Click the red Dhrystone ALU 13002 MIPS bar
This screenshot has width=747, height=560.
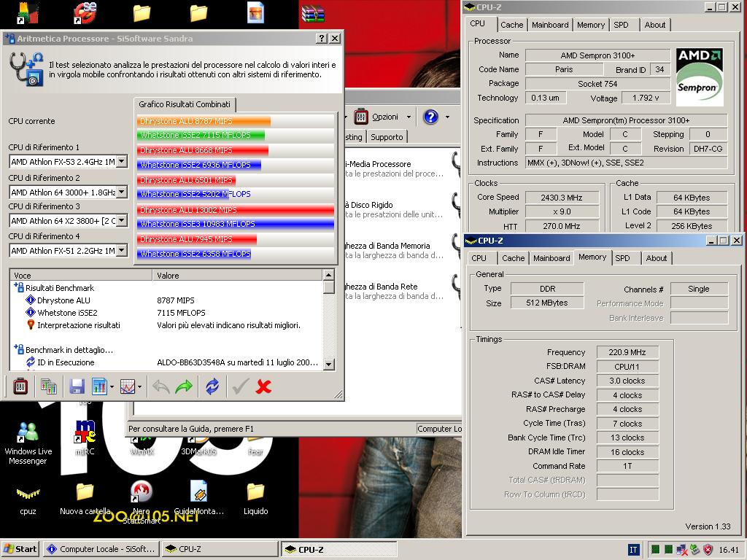tap(236, 210)
